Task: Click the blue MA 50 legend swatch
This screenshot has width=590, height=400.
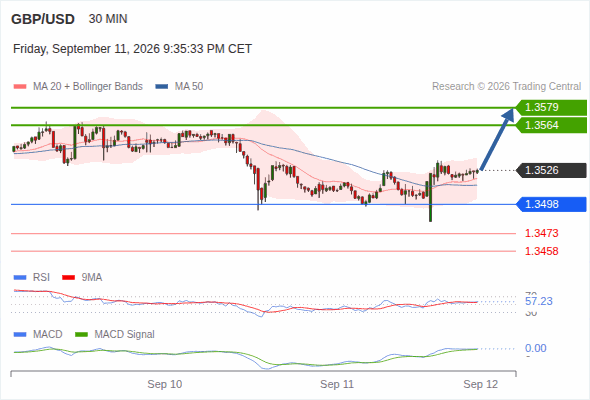Action: coord(162,87)
